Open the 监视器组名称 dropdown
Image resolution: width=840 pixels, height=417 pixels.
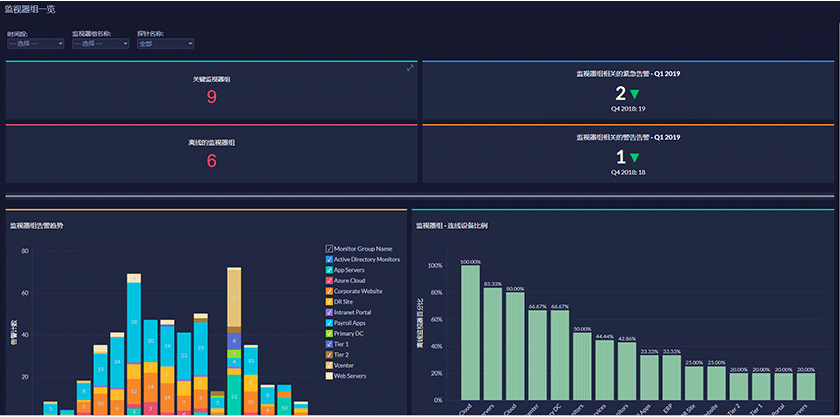pyautogui.click(x=101, y=43)
